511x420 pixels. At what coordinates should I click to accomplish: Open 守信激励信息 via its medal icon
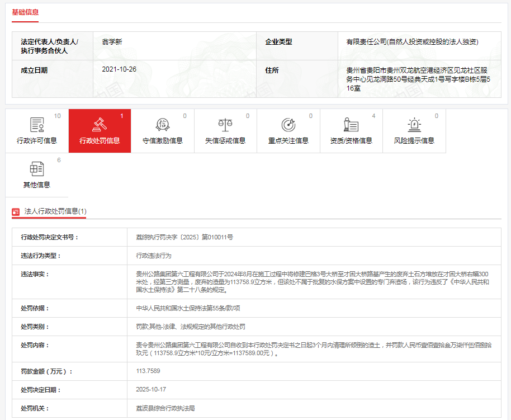[163, 124]
